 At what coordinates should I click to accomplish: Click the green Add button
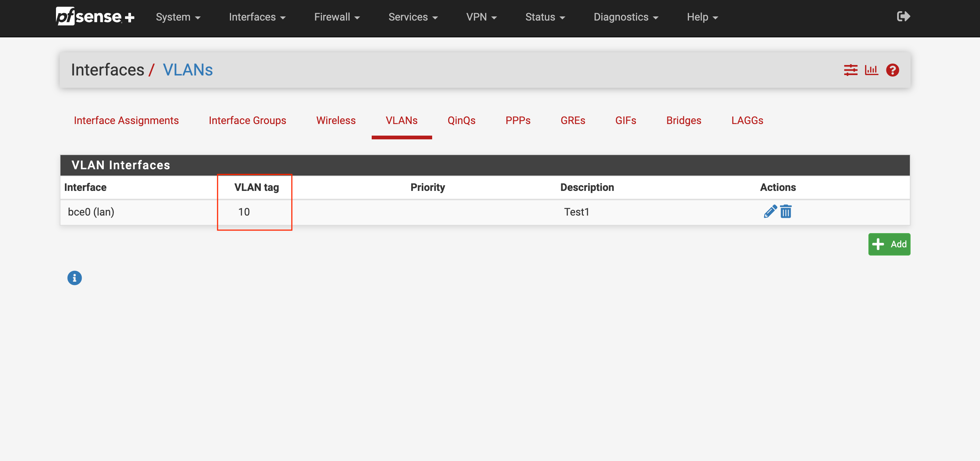pos(889,244)
